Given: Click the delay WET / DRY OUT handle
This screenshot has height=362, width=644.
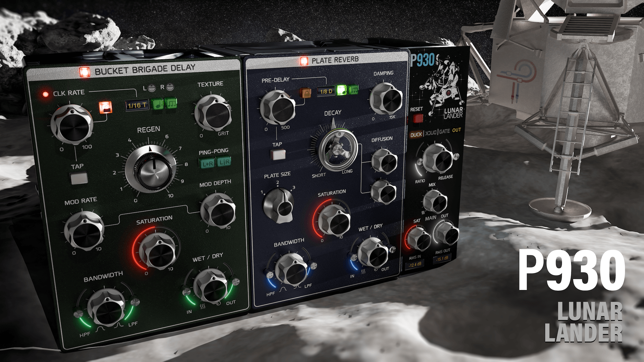Looking at the screenshot, I should tap(236, 281).
